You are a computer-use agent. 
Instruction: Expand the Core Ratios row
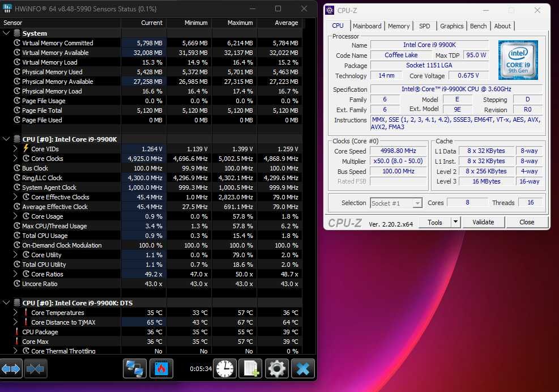(x=15, y=274)
